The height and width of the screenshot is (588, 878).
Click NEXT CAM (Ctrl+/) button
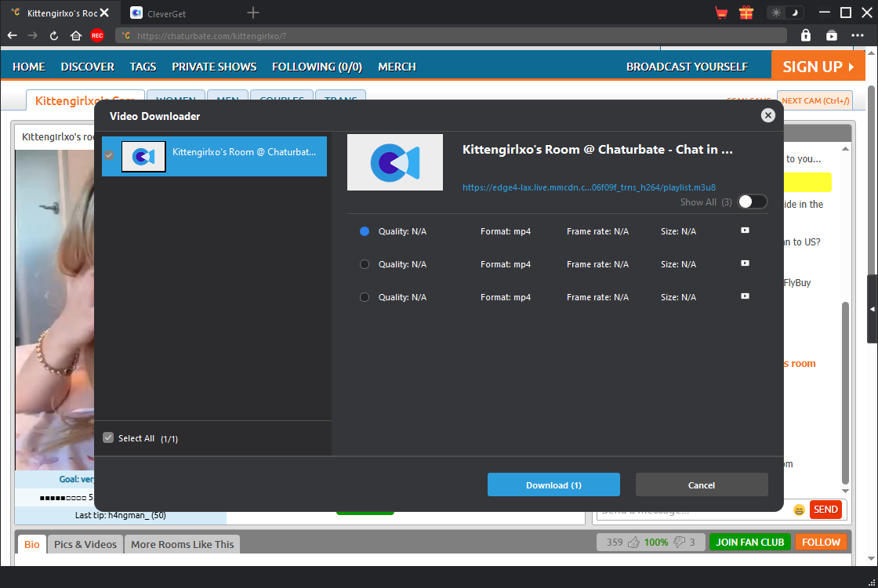tap(815, 101)
